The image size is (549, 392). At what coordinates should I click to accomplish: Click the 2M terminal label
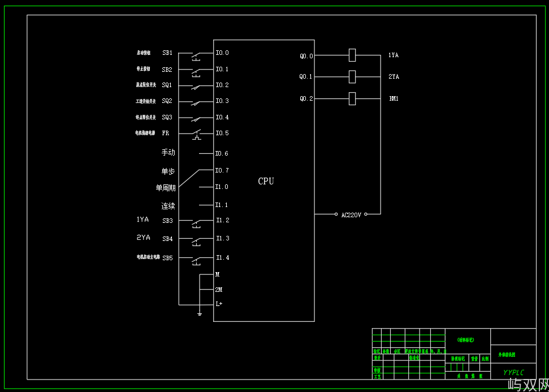219,290
